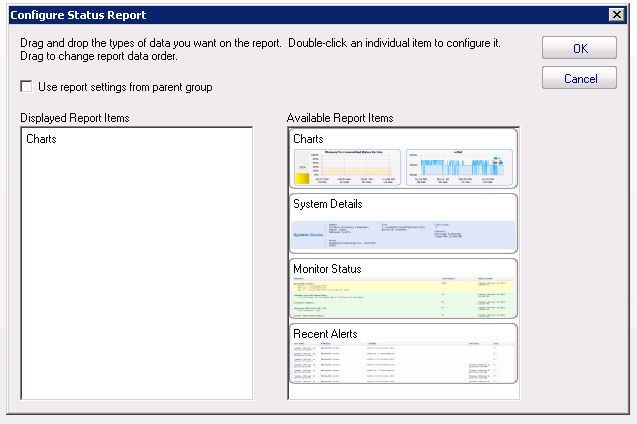The height and width of the screenshot is (424, 637).
Task: Click the Displayed Report Items label
Action: (x=75, y=118)
